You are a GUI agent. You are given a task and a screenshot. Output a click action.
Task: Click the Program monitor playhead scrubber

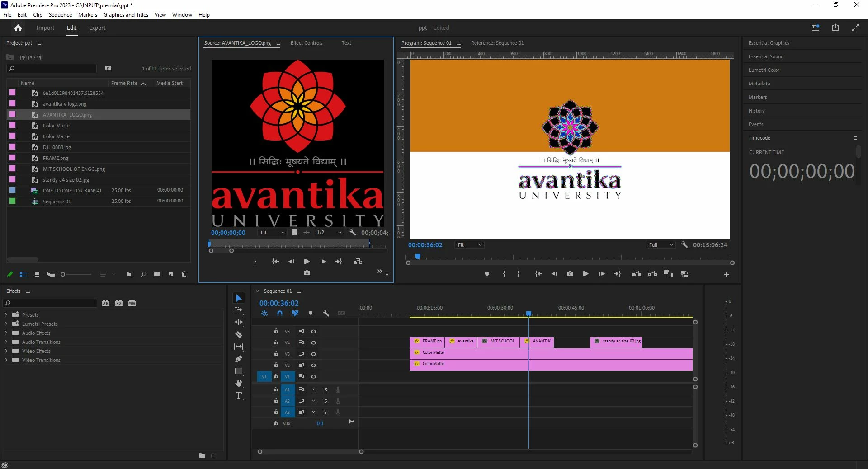pyautogui.click(x=418, y=257)
